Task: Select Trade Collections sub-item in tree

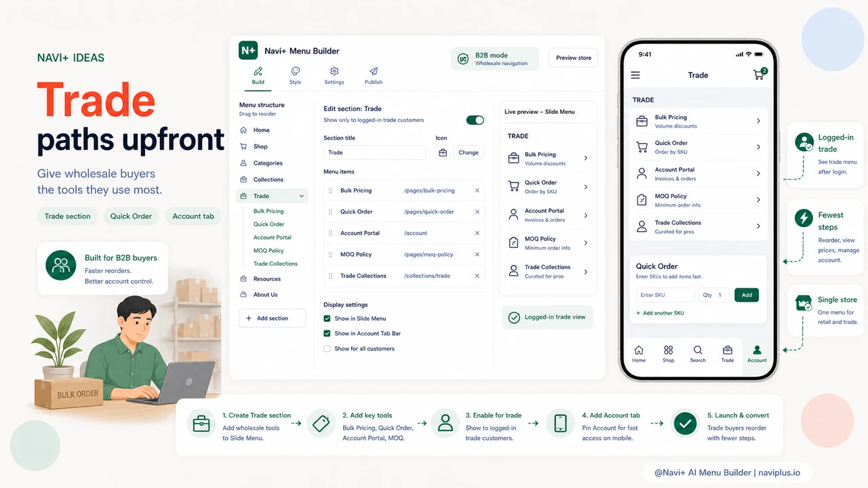Action: tap(275, 264)
